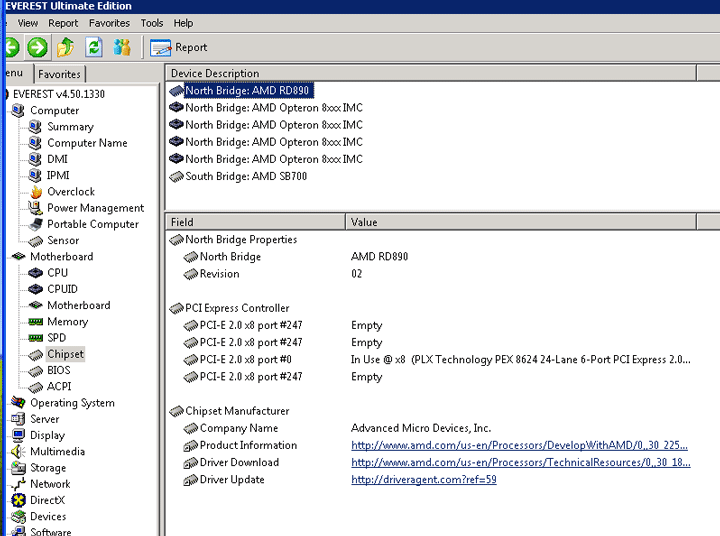
Task: Select the first AMD Opteron 8xxx IMC row
Action: tap(274, 108)
